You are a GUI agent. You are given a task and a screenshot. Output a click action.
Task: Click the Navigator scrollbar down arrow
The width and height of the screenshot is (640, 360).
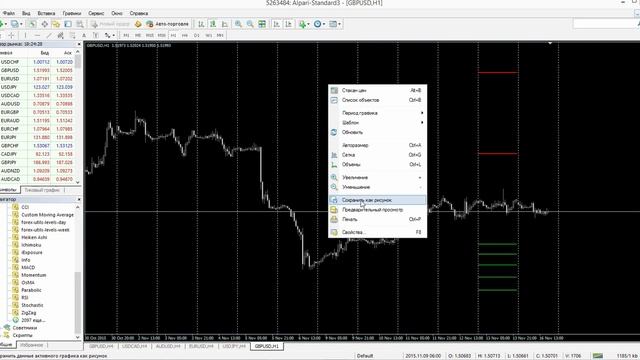tap(78, 338)
